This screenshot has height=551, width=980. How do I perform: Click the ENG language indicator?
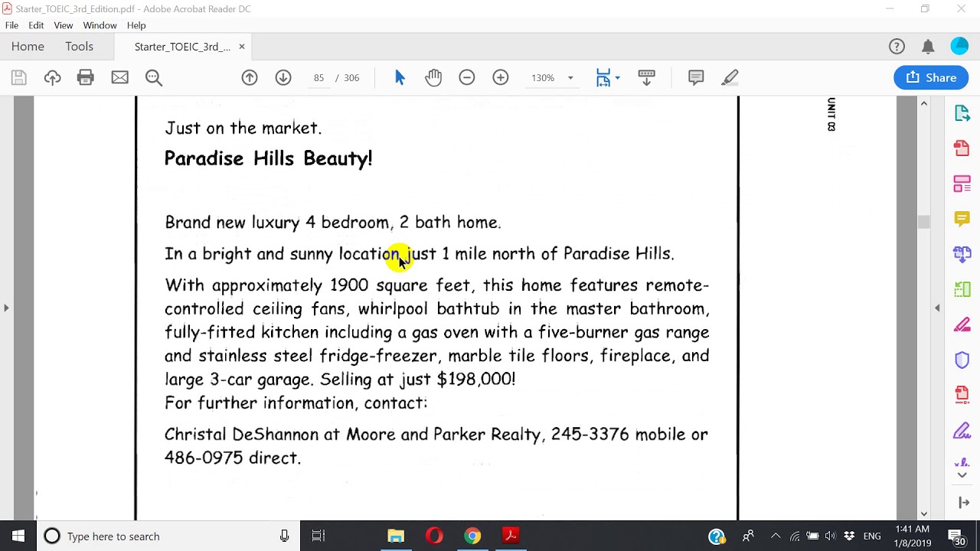[x=872, y=536]
